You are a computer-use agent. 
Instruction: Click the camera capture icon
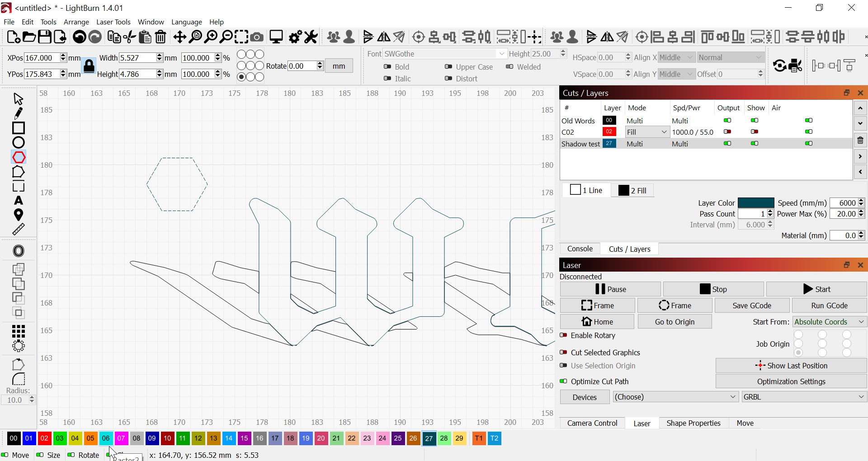[257, 37]
